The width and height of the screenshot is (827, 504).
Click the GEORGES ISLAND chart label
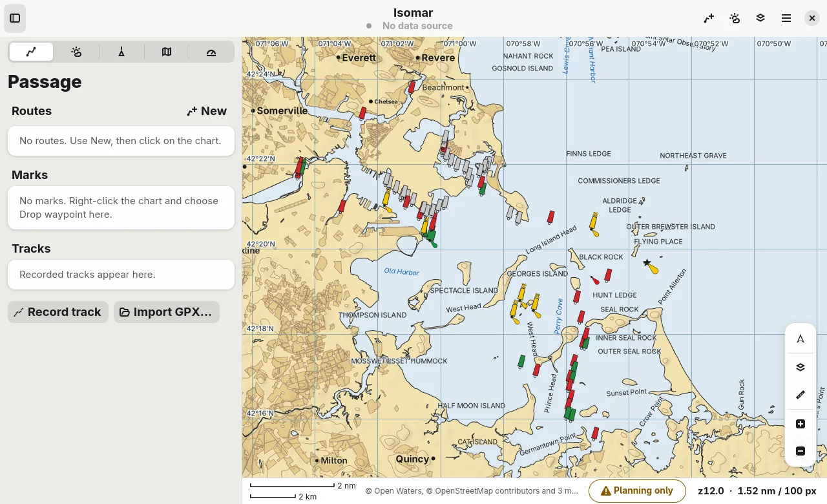pyautogui.click(x=537, y=274)
